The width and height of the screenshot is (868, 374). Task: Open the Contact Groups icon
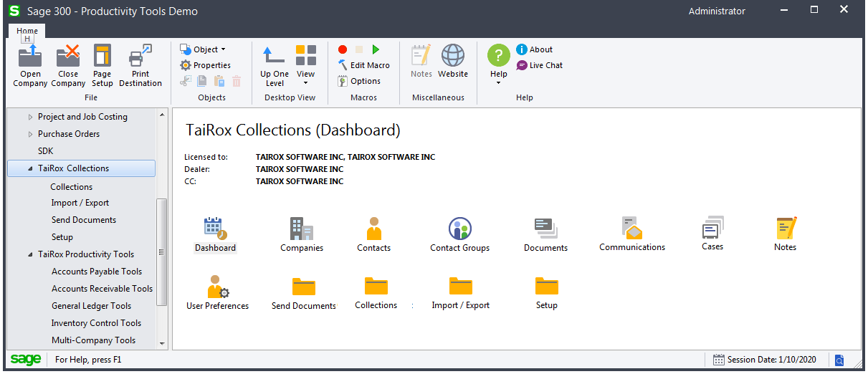pyautogui.click(x=460, y=229)
